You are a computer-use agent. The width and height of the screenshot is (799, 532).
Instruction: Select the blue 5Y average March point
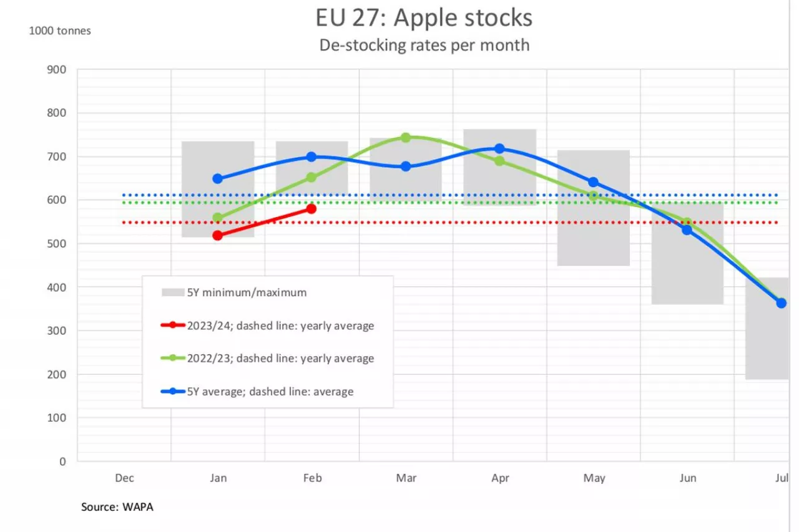coord(405,167)
